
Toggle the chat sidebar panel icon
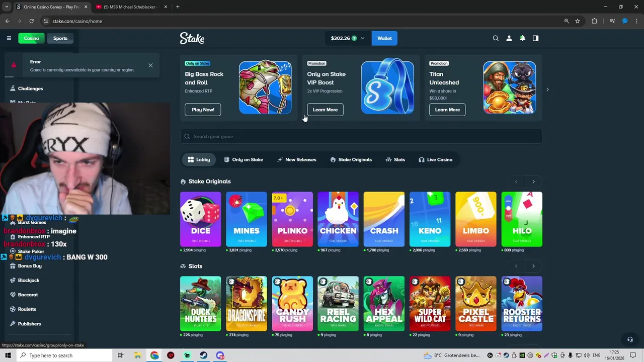coord(535,38)
